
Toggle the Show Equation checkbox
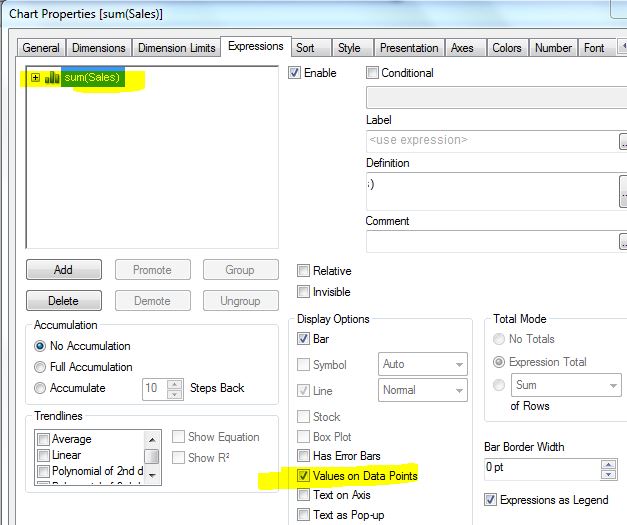tap(178, 437)
